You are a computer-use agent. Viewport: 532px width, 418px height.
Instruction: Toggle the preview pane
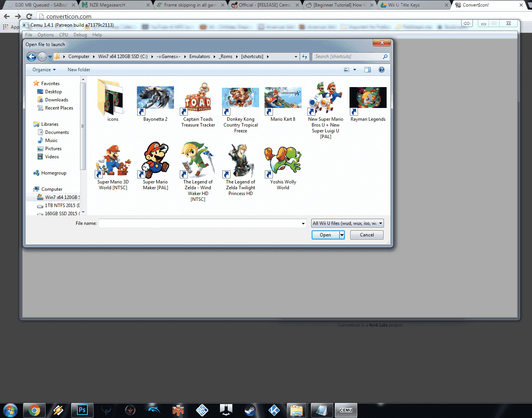pos(368,70)
